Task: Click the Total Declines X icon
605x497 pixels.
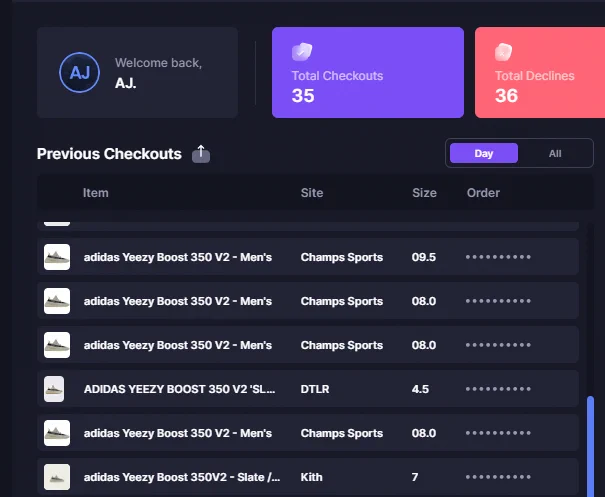Action: 504,52
